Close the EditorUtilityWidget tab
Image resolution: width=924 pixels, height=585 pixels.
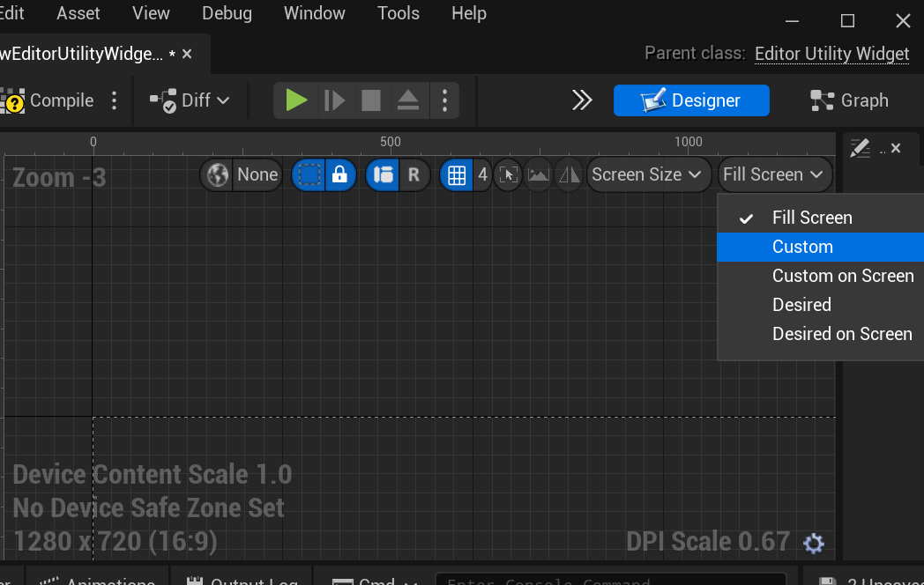coord(188,55)
